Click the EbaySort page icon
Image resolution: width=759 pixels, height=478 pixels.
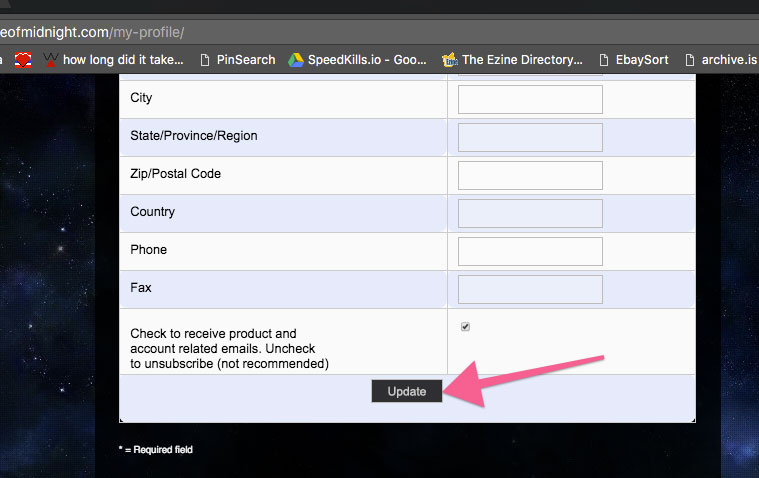604,60
